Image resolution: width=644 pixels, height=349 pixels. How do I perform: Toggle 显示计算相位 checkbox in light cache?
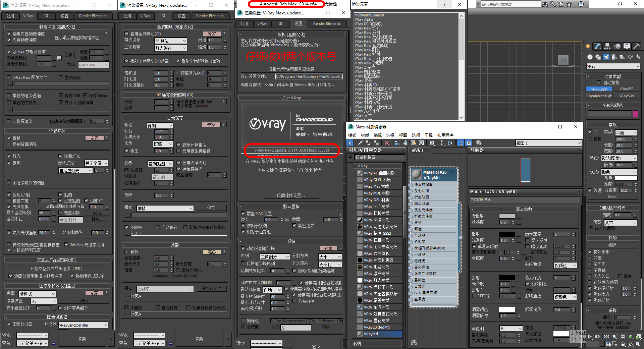pyautogui.click(x=179, y=145)
